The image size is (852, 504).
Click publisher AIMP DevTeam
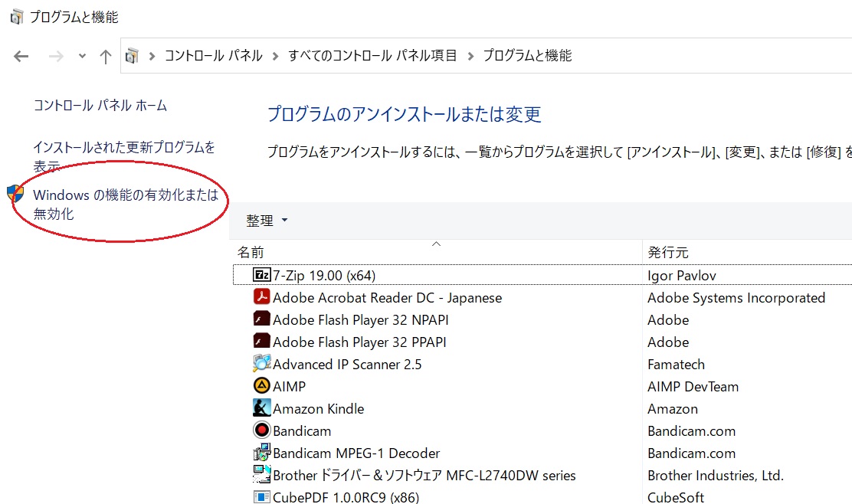(x=693, y=387)
